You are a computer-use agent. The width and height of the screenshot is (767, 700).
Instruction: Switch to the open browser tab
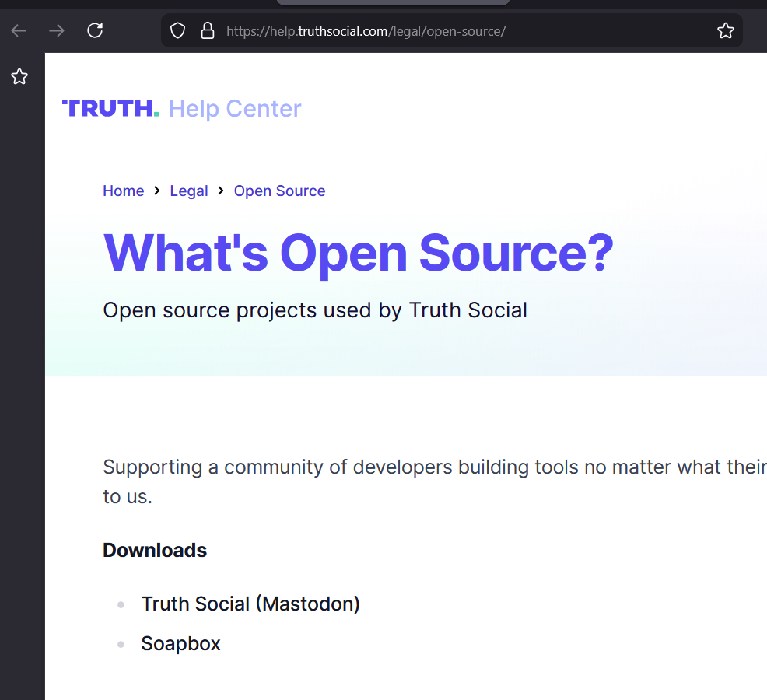coord(393,4)
